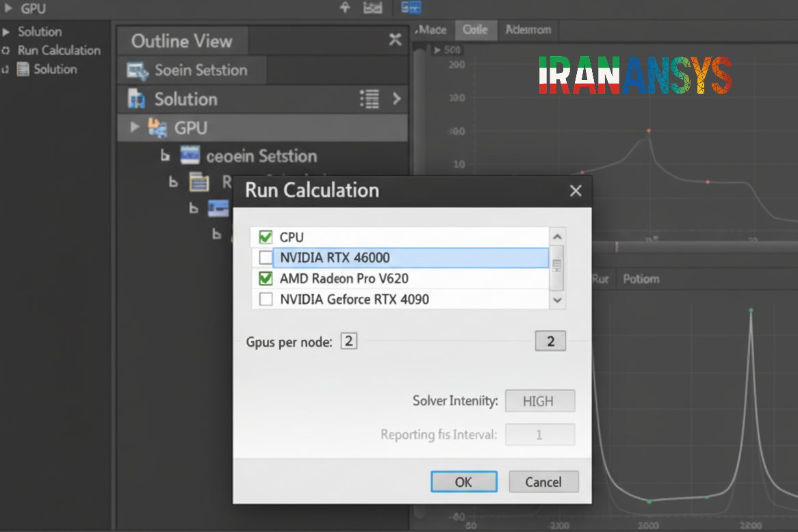Viewport: 798px width, 532px height.
Task: Click the Solution icon in Outline View
Action: (x=136, y=98)
